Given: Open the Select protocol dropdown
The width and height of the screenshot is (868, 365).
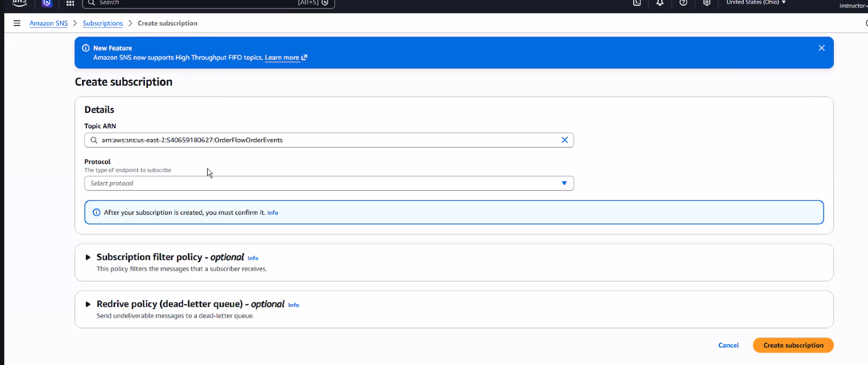Looking at the screenshot, I should pos(329,183).
